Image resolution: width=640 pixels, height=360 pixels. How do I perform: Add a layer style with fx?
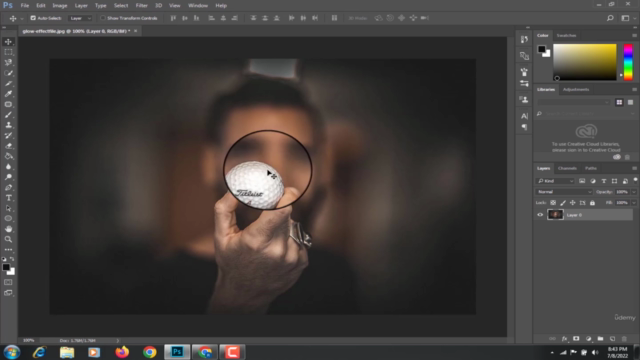(x=564, y=339)
